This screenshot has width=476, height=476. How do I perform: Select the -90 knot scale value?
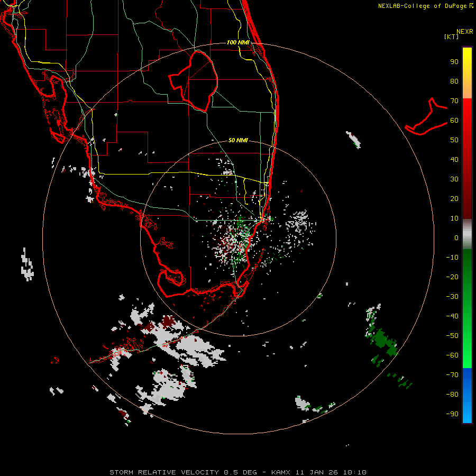[452, 414]
